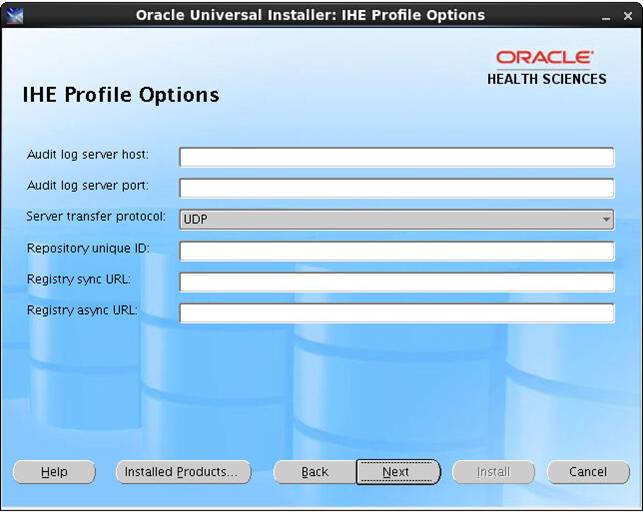Image resolution: width=643 pixels, height=512 pixels.
Task: Cancel the installation
Action: click(588, 472)
